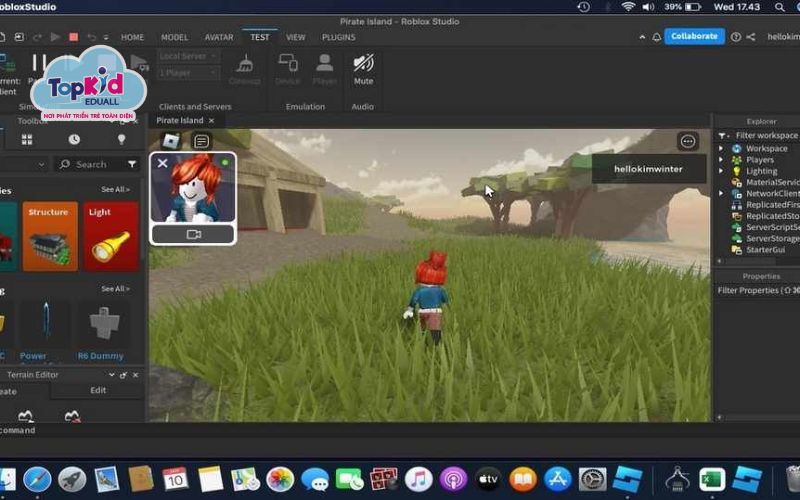The width and height of the screenshot is (800, 500).
Task: Click the share icon beside help
Action: (x=751, y=37)
